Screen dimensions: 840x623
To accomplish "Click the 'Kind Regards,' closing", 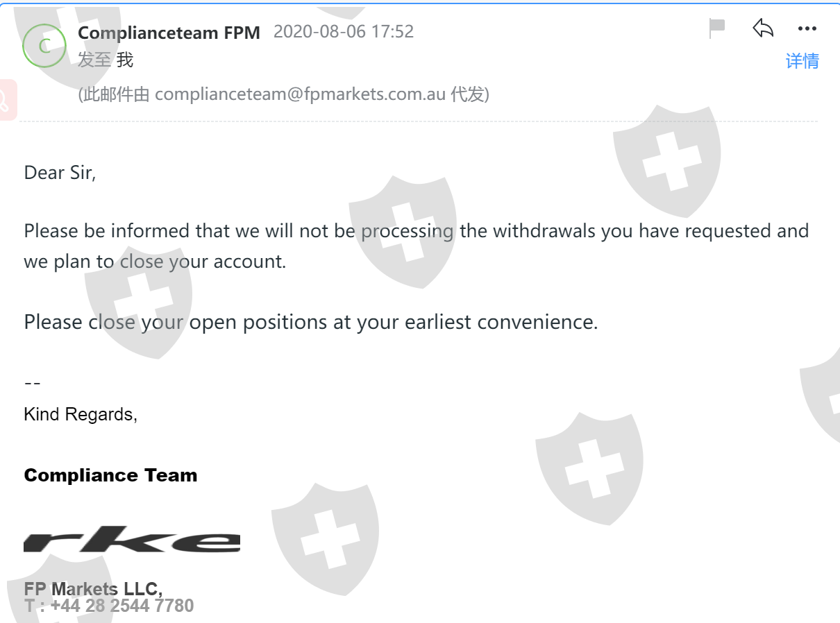I will click(x=81, y=414).
